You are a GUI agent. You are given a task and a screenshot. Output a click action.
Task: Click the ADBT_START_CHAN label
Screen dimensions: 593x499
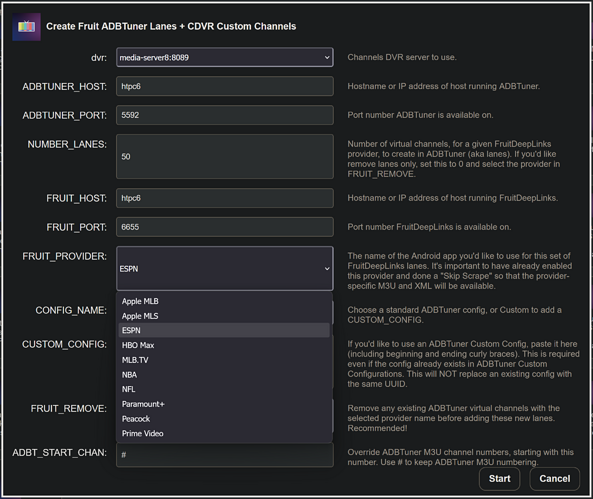59,453
